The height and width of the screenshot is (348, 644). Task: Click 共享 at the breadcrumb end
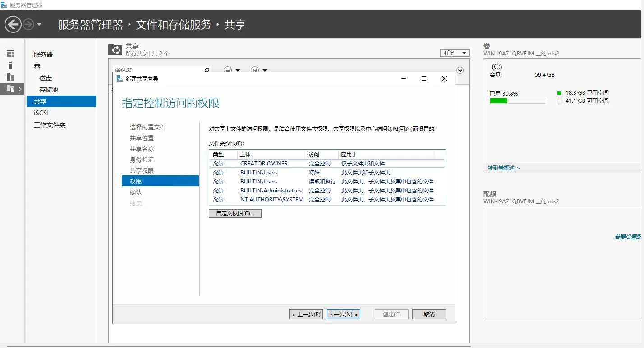(x=235, y=25)
